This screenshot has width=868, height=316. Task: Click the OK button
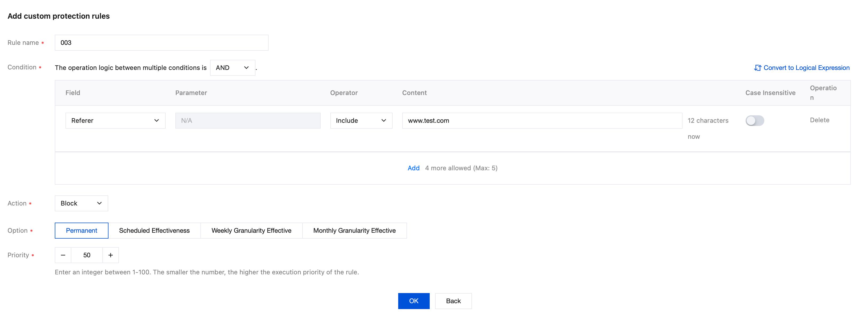413,301
